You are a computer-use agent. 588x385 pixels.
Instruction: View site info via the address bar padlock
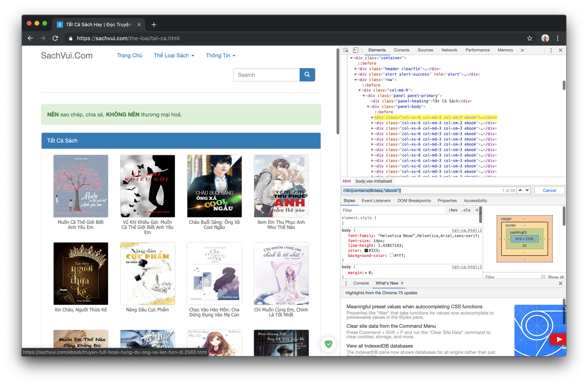(71, 38)
